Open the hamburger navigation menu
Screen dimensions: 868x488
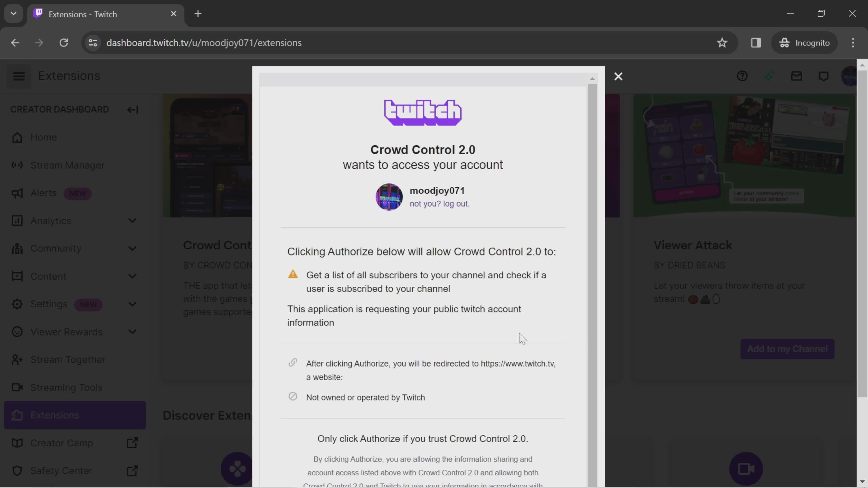(x=19, y=76)
